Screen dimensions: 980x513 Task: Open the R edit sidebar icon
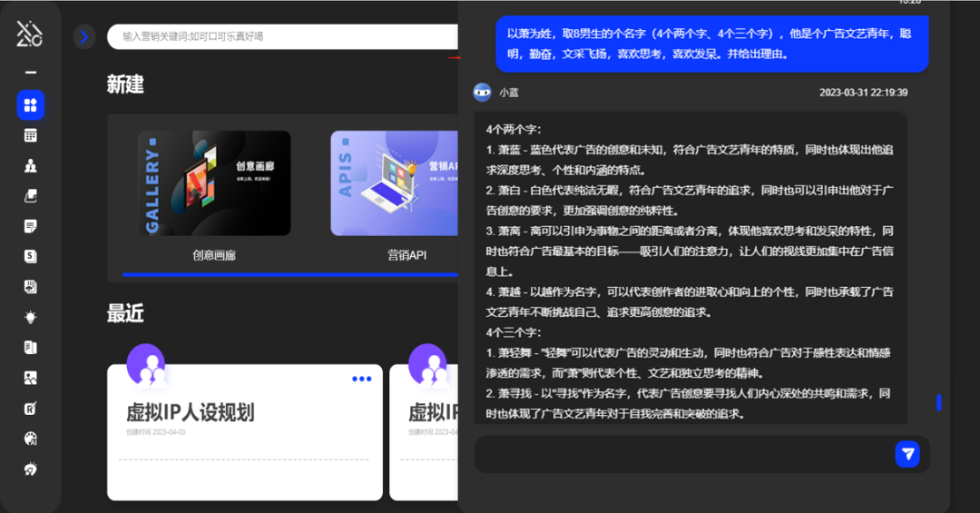click(x=31, y=408)
